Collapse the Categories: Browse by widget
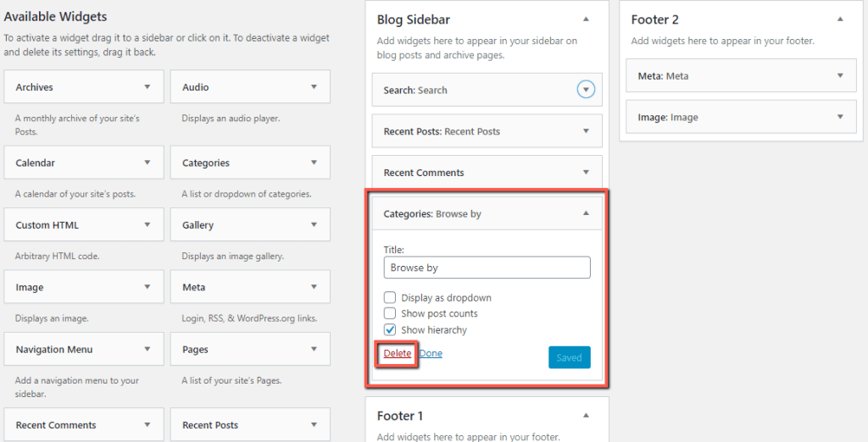 click(x=586, y=213)
